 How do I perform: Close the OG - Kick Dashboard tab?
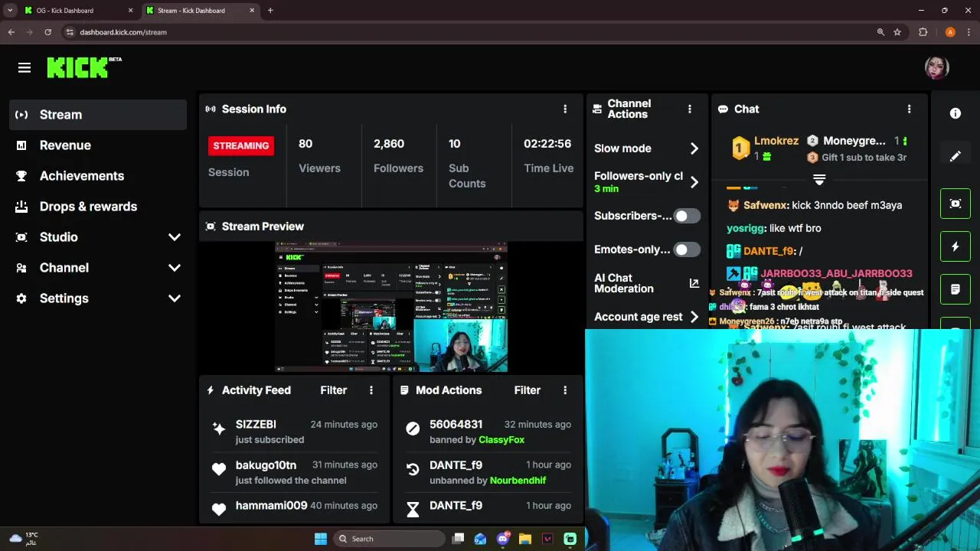click(x=130, y=11)
